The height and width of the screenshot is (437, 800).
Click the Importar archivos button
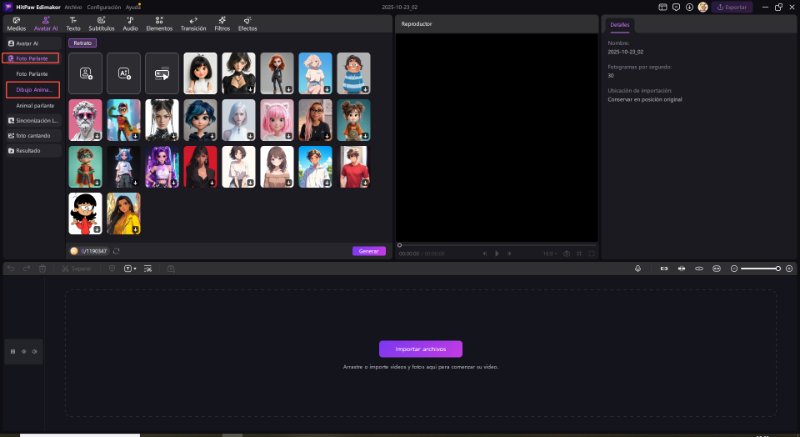pyautogui.click(x=420, y=349)
